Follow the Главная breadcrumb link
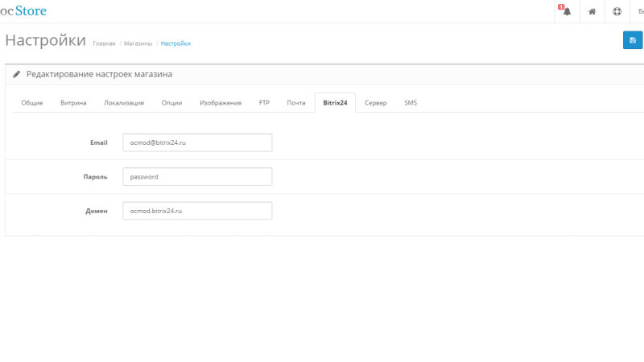This screenshot has height=362, width=644. coord(104,43)
